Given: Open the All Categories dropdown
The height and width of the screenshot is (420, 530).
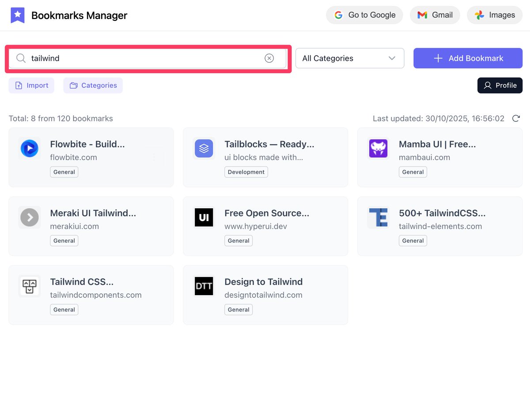Looking at the screenshot, I should click(x=349, y=58).
